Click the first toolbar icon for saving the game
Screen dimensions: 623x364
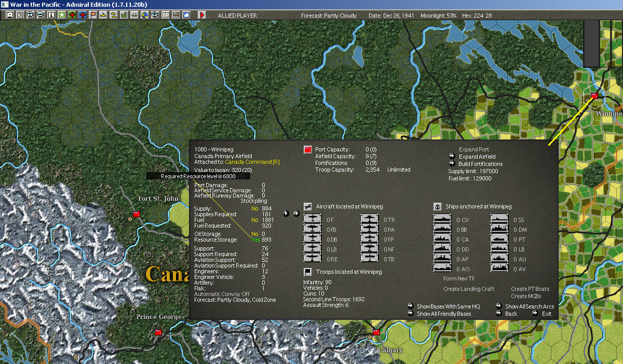tap(9, 15)
